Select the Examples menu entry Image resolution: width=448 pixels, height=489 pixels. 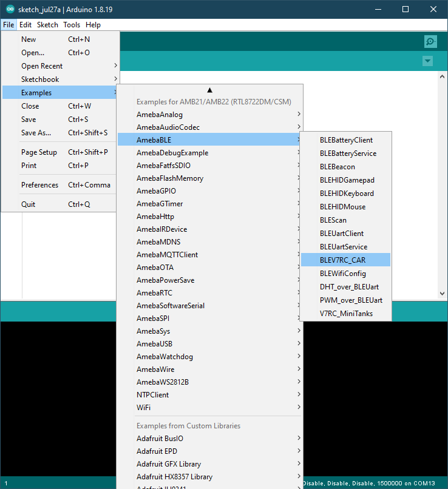[x=59, y=93]
